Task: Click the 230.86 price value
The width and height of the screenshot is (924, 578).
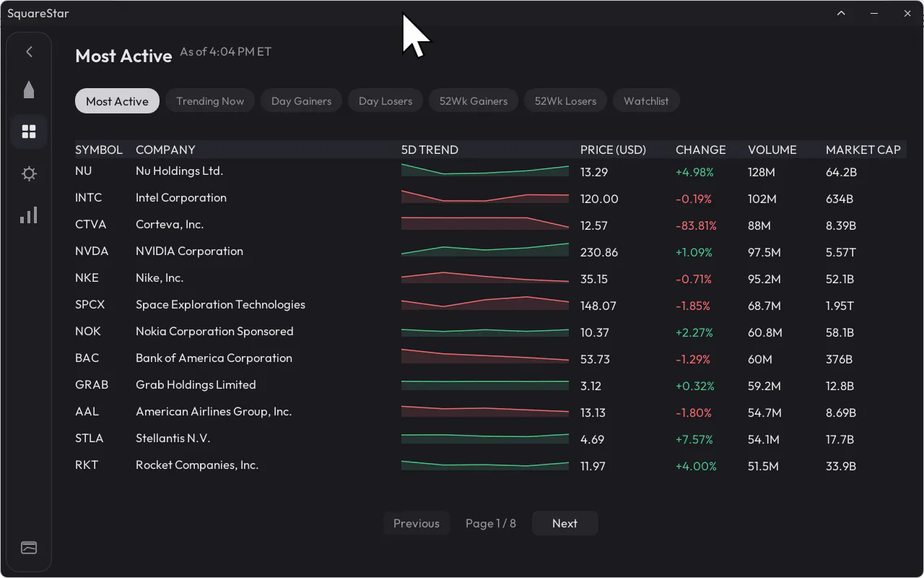Action: 599,252
